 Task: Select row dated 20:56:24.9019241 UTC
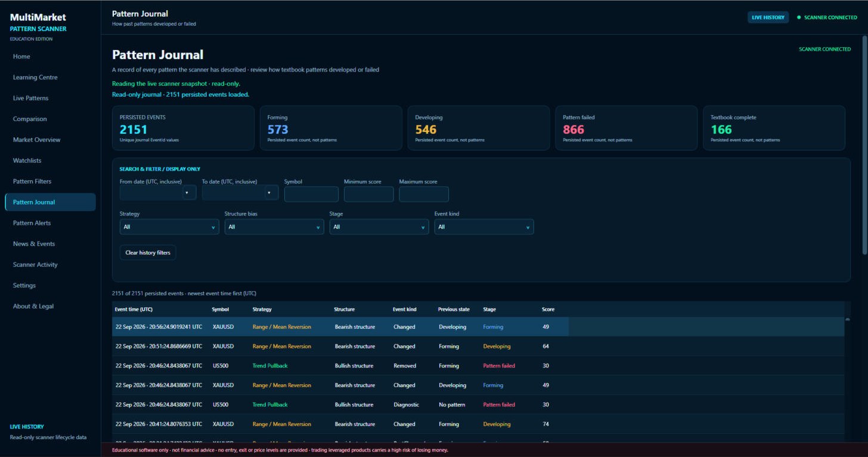[x=478, y=327]
